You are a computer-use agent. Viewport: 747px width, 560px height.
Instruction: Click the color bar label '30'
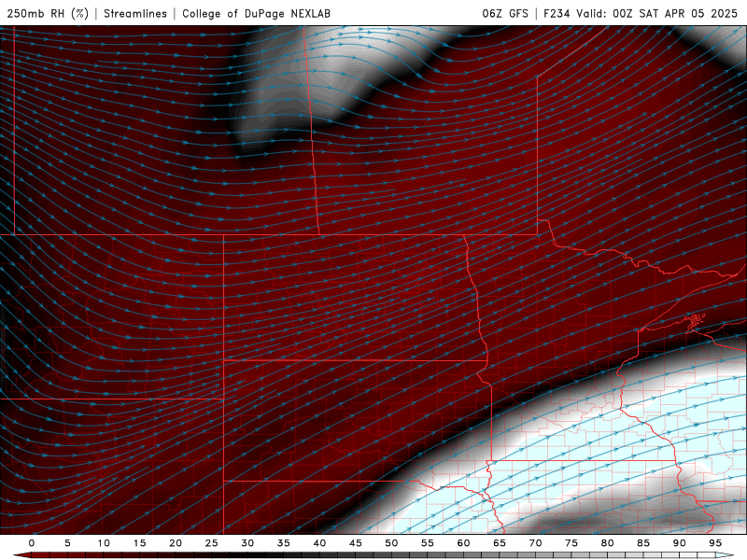247,543
